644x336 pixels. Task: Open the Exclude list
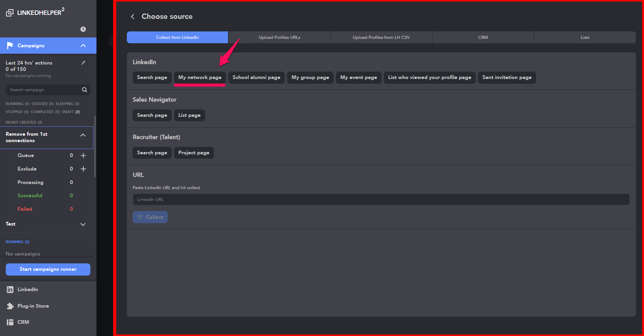(27, 169)
